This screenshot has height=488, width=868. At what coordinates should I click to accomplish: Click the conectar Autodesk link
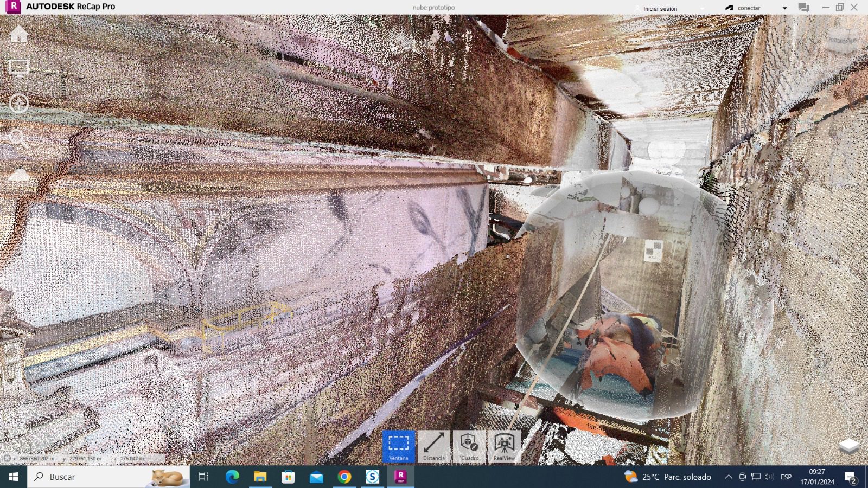(x=748, y=8)
